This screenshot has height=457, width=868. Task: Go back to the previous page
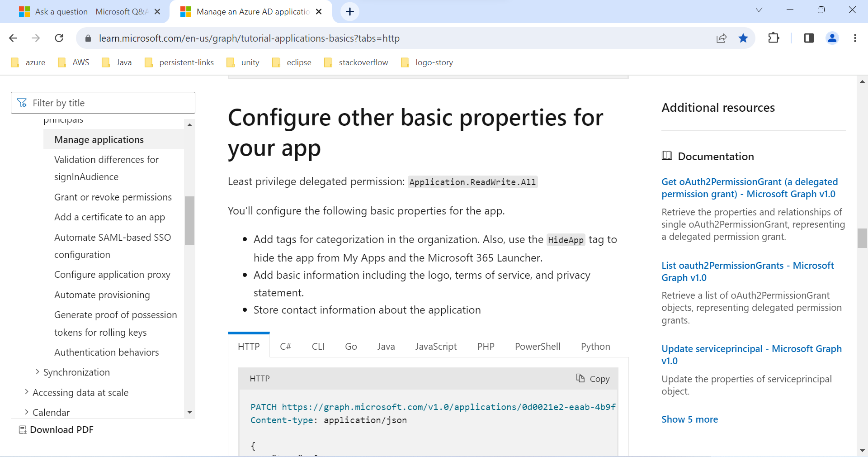(x=13, y=38)
